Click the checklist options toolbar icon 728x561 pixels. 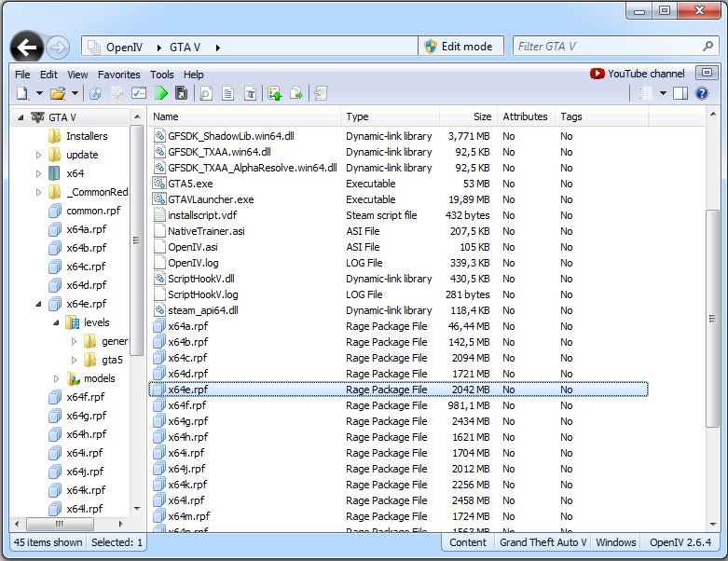tap(139, 93)
